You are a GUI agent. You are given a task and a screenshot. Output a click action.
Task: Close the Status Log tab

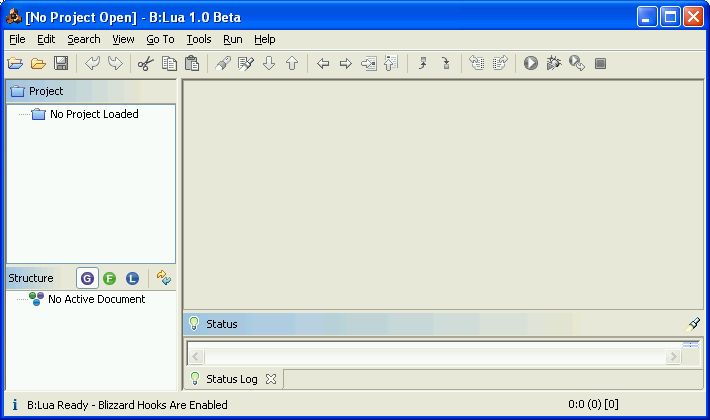[271, 379]
